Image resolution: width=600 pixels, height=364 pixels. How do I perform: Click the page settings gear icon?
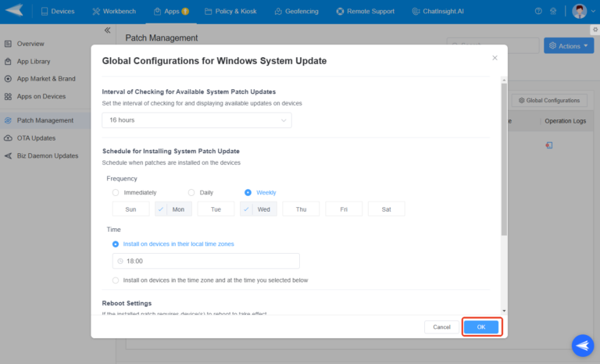[x=595, y=30]
